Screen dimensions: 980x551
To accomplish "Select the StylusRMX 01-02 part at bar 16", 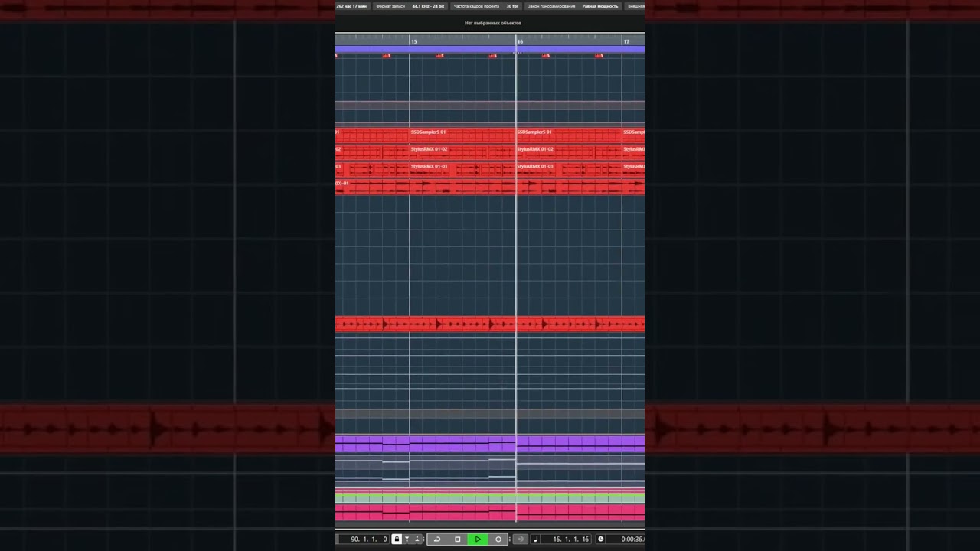I will click(x=569, y=152).
